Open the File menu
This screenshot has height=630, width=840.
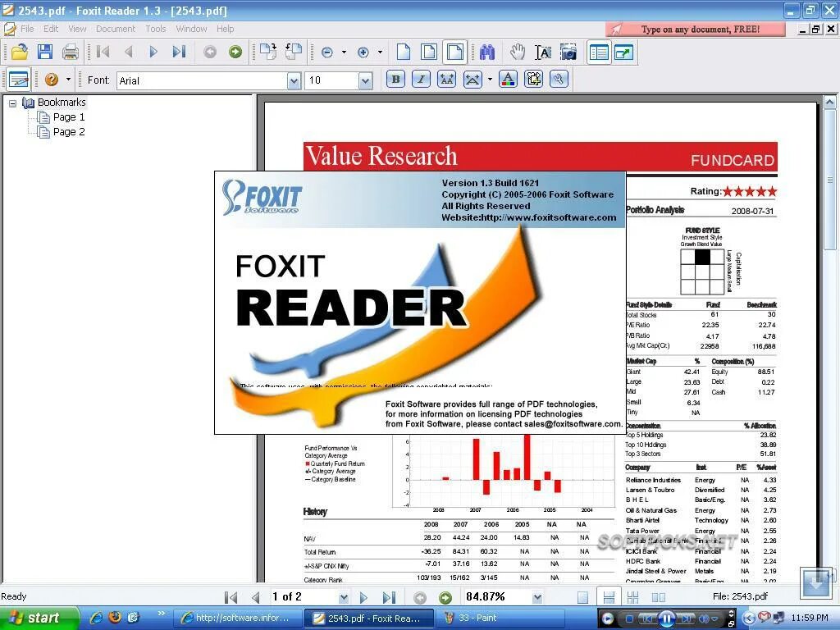click(x=27, y=29)
